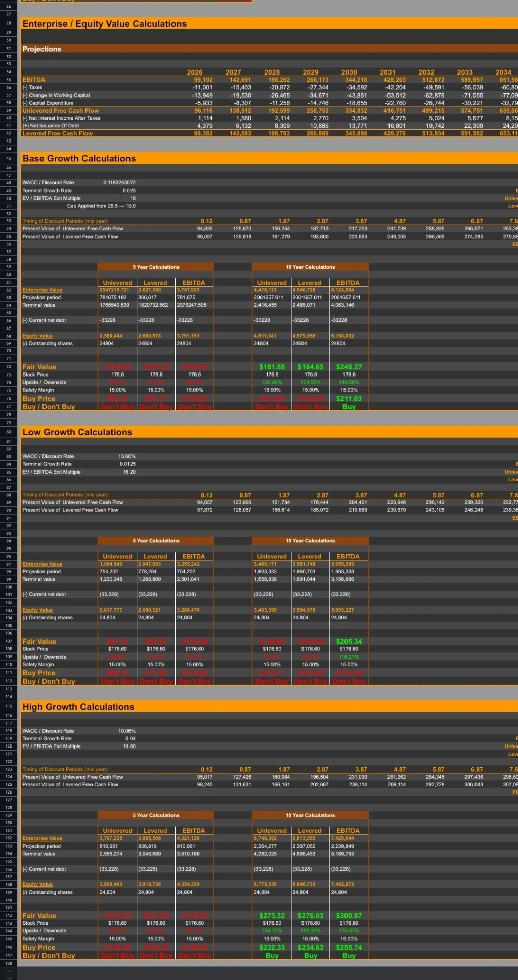Open the Equity Value link under Low Growth
The width and height of the screenshot is (518, 980).
(x=37, y=610)
